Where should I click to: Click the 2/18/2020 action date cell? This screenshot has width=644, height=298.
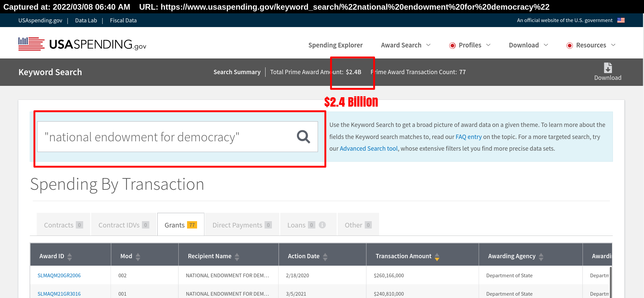[297, 275]
